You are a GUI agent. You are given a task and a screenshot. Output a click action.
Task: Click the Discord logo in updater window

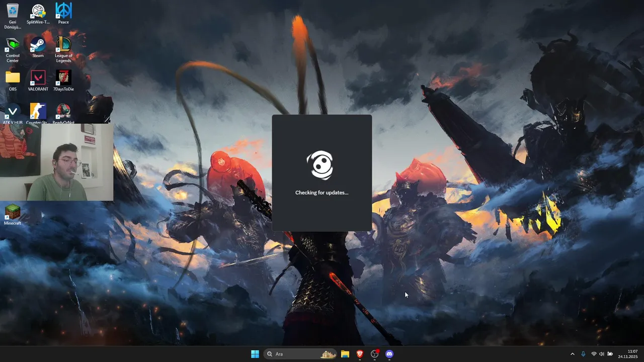[x=320, y=164]
